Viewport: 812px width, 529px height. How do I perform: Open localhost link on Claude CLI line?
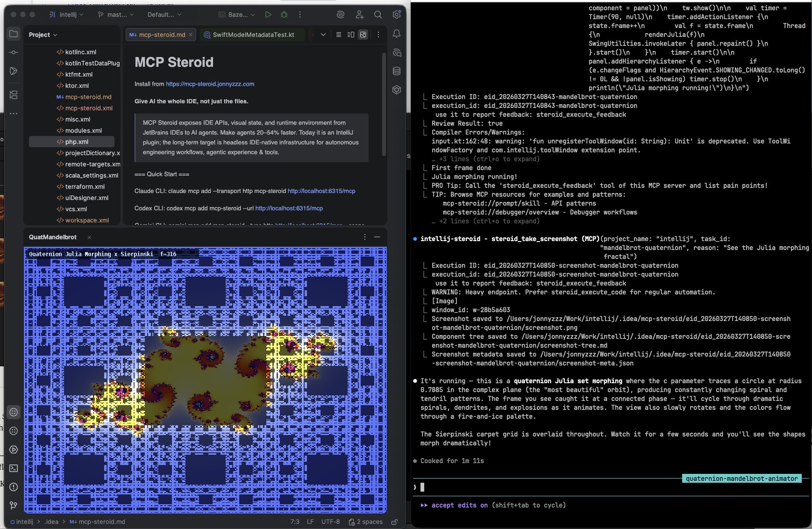321,191
